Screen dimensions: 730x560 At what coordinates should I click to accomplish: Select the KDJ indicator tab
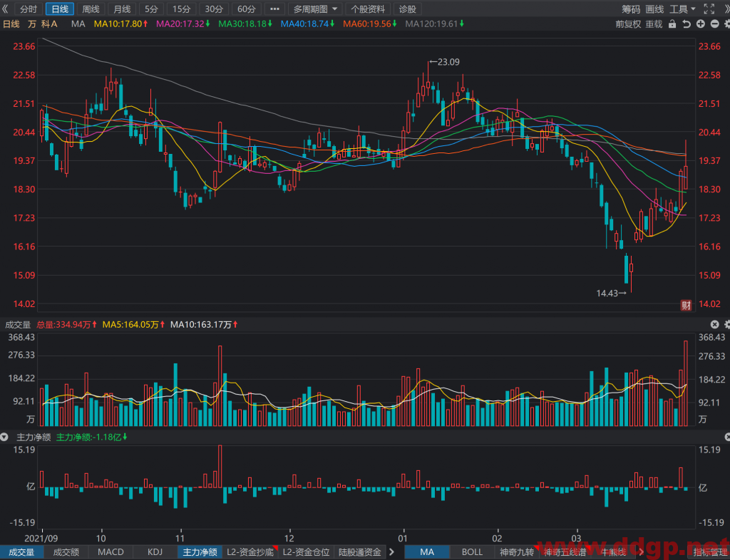click(x=155, y=552)
